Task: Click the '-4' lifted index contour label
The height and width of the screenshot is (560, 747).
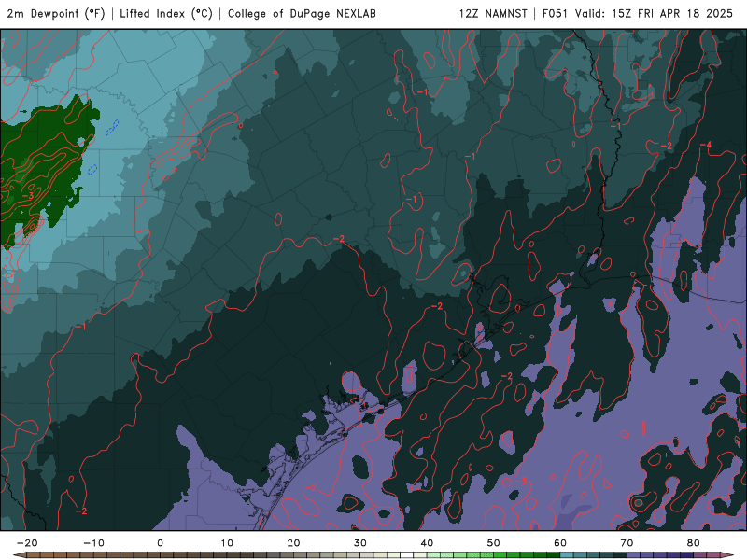Action: point(706,145)
